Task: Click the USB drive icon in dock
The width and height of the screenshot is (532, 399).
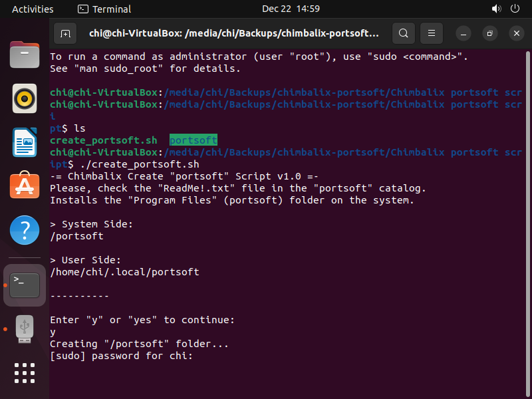Action: point(25,329)
